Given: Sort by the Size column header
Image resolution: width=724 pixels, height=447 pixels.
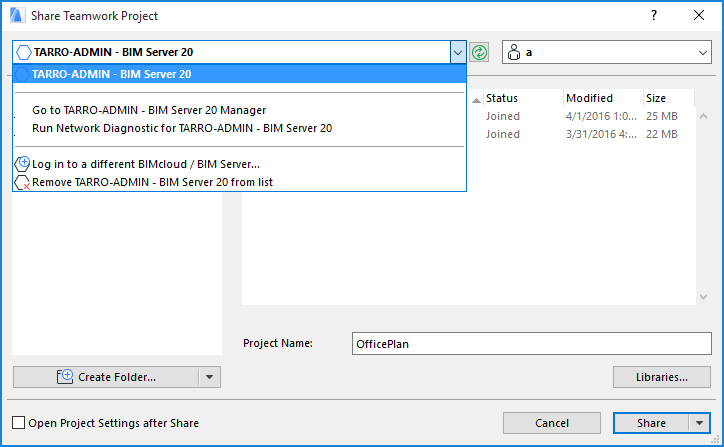Looking at the screenshot, I should pyautogui.click(x=669, y=98).
